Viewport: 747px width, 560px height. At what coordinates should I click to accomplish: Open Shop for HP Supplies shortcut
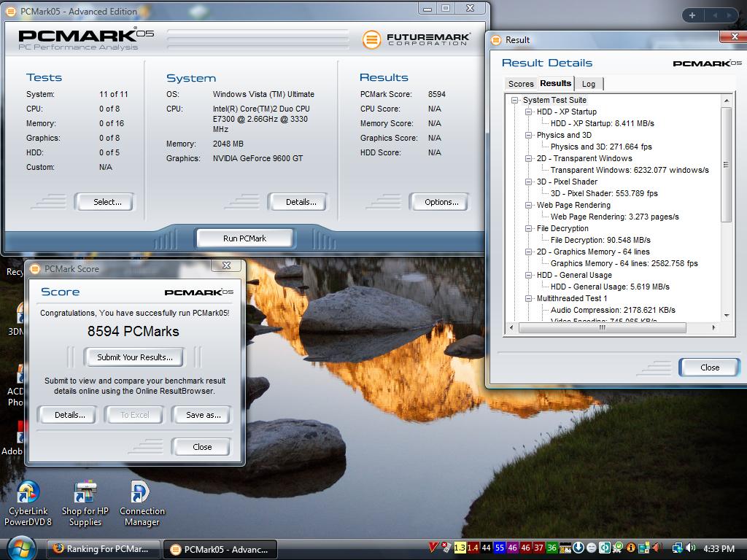coord(85,503)
